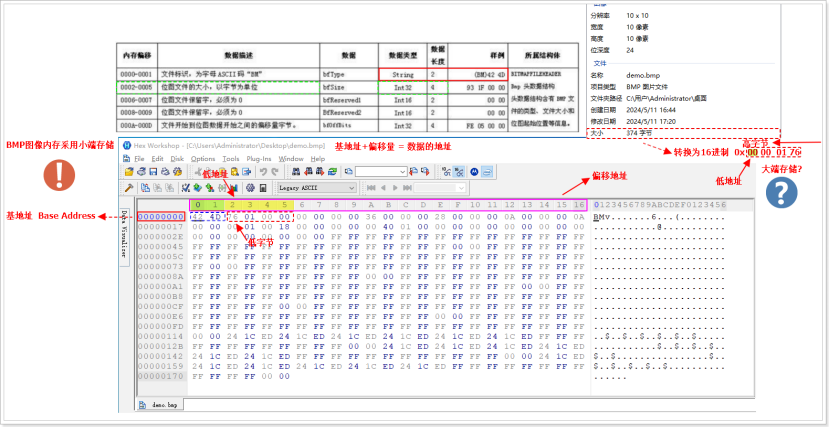Open the Goto address combo box arrow

[x=402, y=172]
